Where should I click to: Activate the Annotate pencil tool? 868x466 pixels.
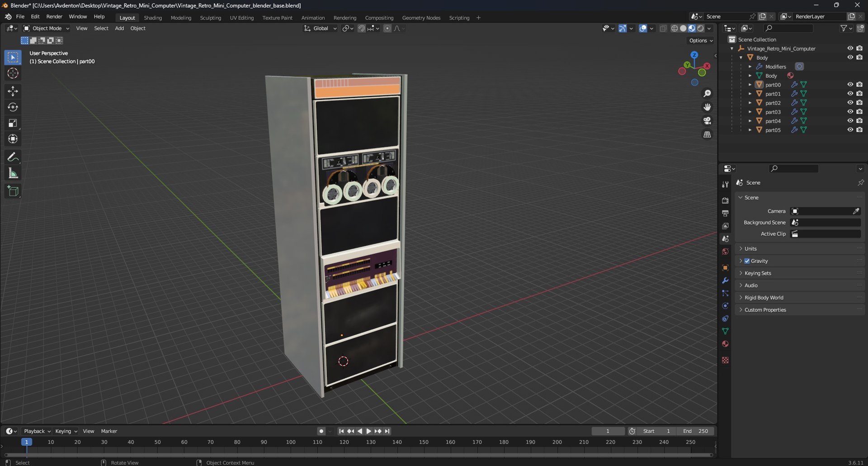tap(13, 157)
